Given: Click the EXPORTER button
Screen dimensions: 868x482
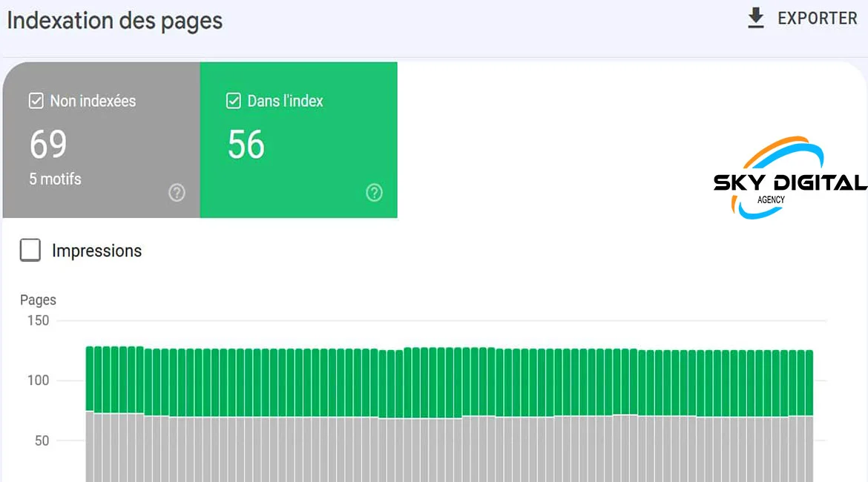Looking at the screenshot, I should click(x=802, y=18).
